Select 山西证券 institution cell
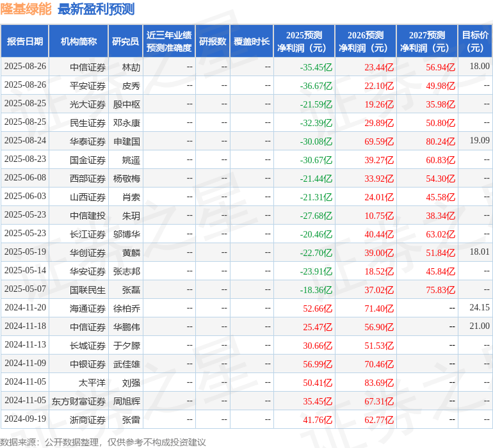 (88, 197)
